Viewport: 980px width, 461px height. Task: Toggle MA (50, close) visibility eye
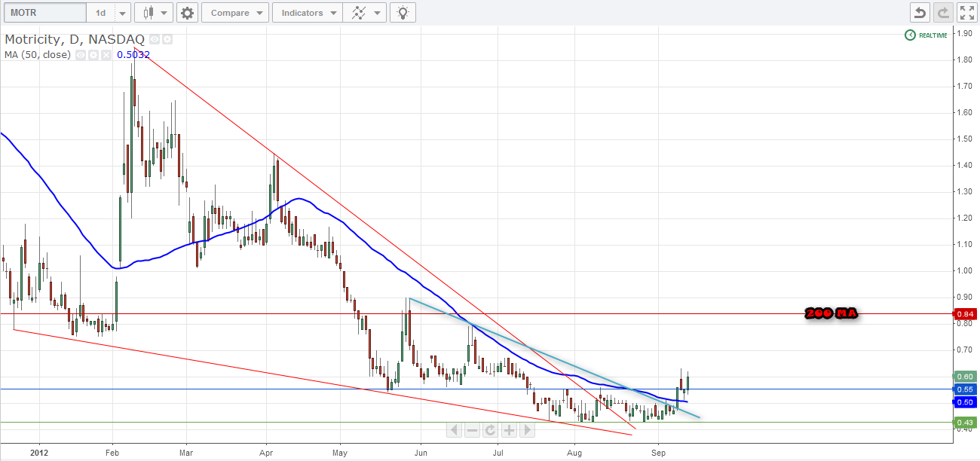coord(80,55)
